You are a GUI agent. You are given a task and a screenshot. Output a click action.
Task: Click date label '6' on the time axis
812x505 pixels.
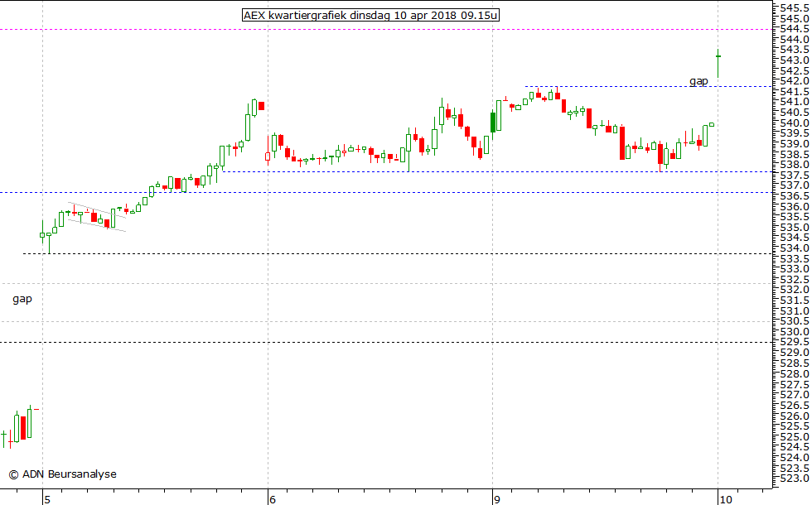pyautogui.click(x=273, y=499)
